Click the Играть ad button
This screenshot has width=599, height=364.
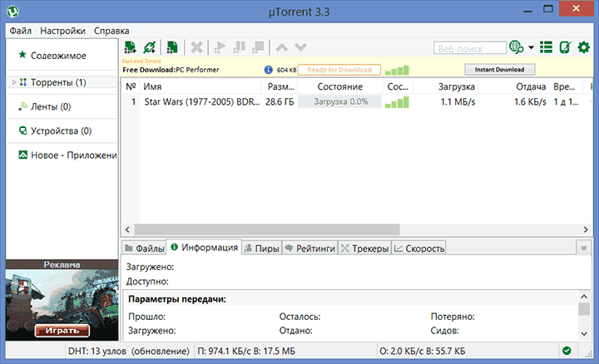(x=62, y=331)
